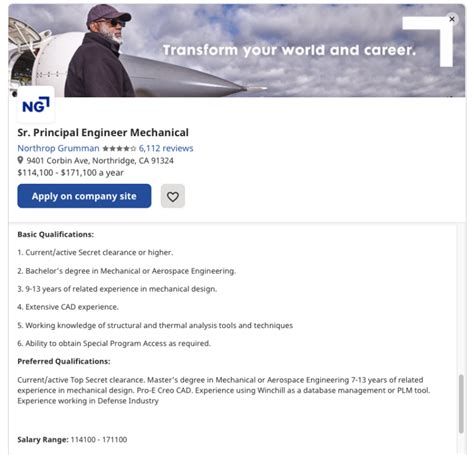This screenshot has height=455, width=474.
Task: Click the Bachelor's degree qualification line
Action: (127, 271)
